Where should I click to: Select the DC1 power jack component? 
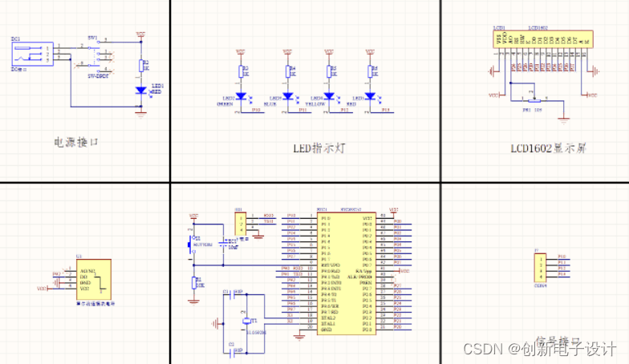pyautogui.click(x=32, y=55)
